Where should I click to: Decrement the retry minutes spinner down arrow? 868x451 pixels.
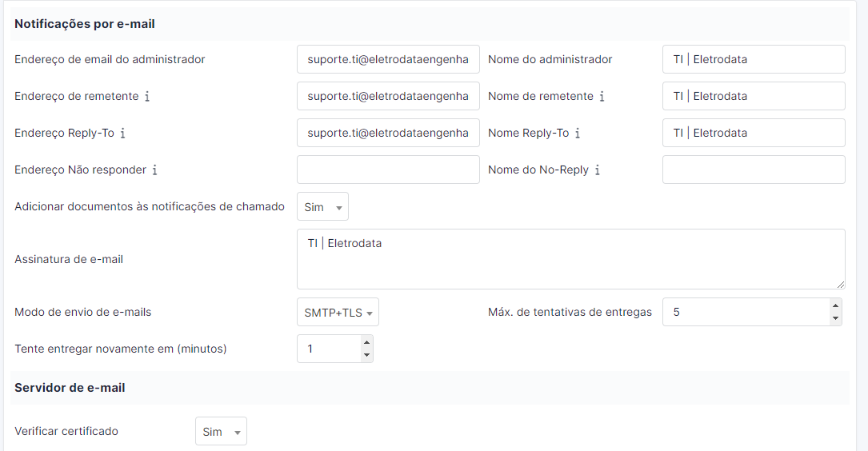coord(366,355)
